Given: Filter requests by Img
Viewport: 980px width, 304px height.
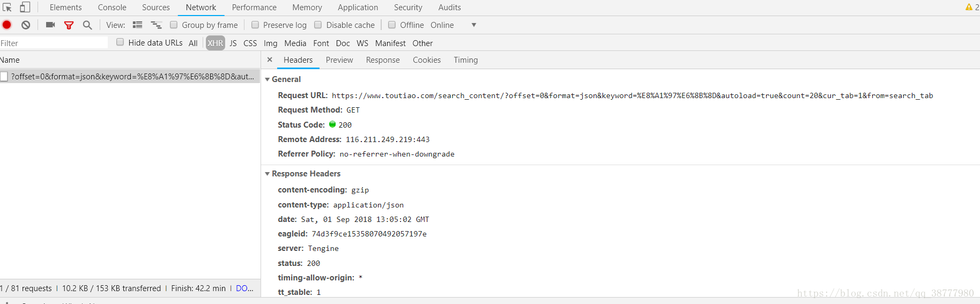Looking at the screenshot, I should (x=271, y=43).
